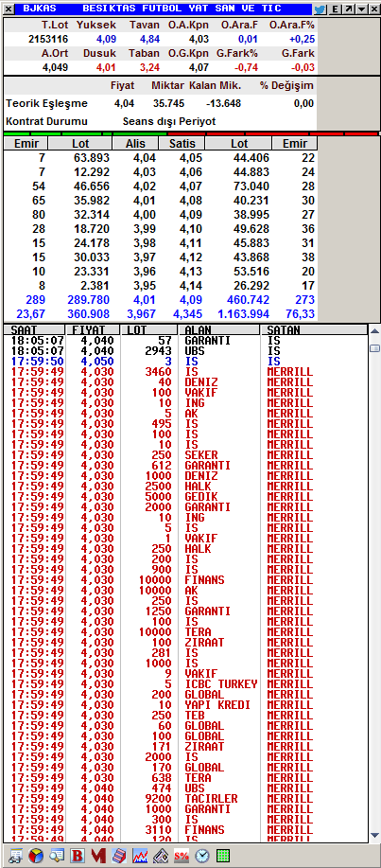Click the binoculars document icon in bottom toolbar
381x868 pixels.
(15, 856)
